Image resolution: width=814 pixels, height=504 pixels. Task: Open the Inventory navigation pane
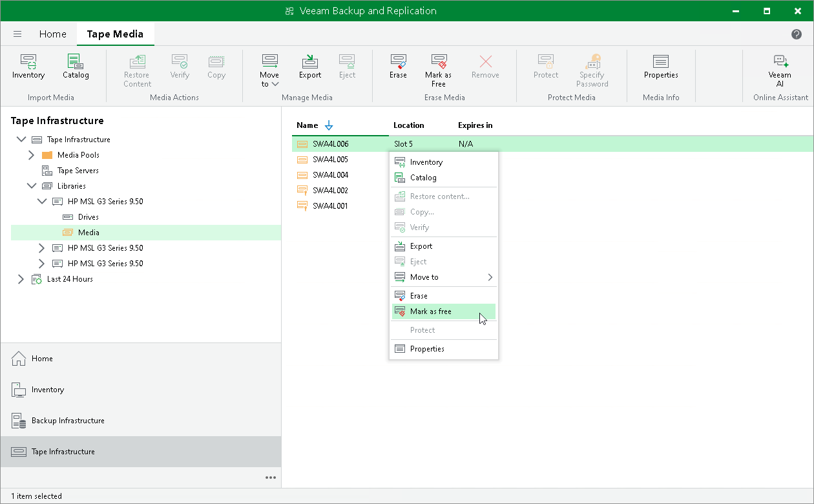tap(141, 390)
